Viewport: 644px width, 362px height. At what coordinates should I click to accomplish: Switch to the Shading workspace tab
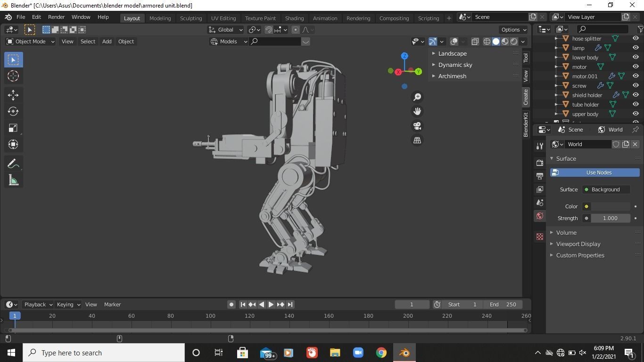point(294,18)
